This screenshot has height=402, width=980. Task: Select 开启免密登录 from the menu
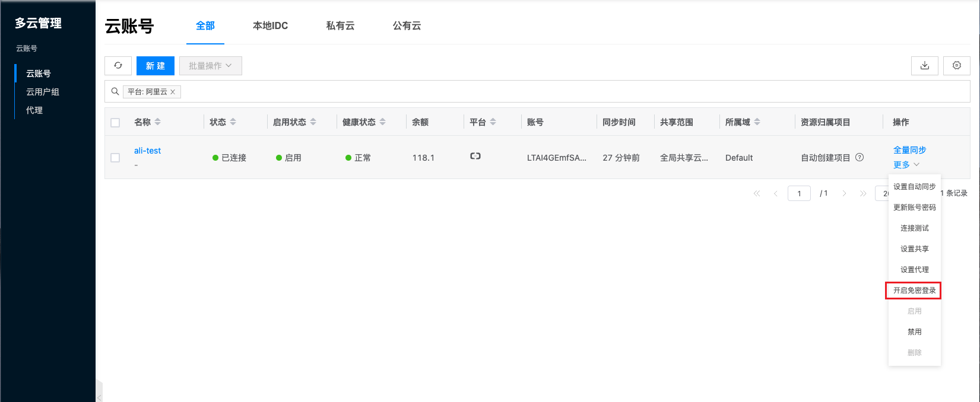tap(914, 291)
